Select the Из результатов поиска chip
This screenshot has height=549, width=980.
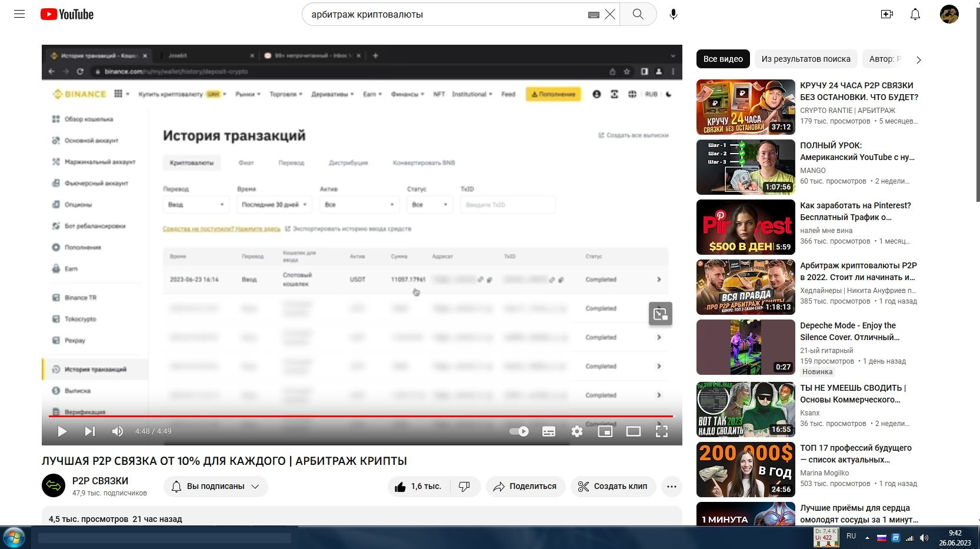806,59
